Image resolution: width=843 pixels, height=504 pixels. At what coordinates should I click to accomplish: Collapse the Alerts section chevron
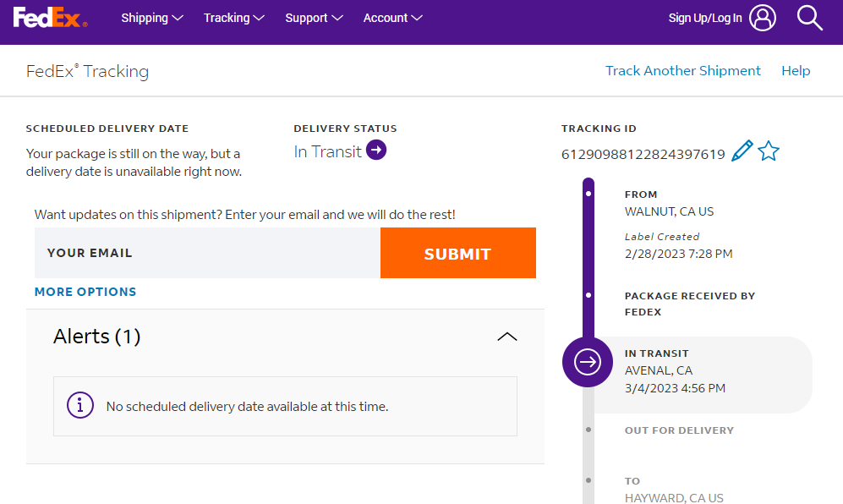point(506,337)
